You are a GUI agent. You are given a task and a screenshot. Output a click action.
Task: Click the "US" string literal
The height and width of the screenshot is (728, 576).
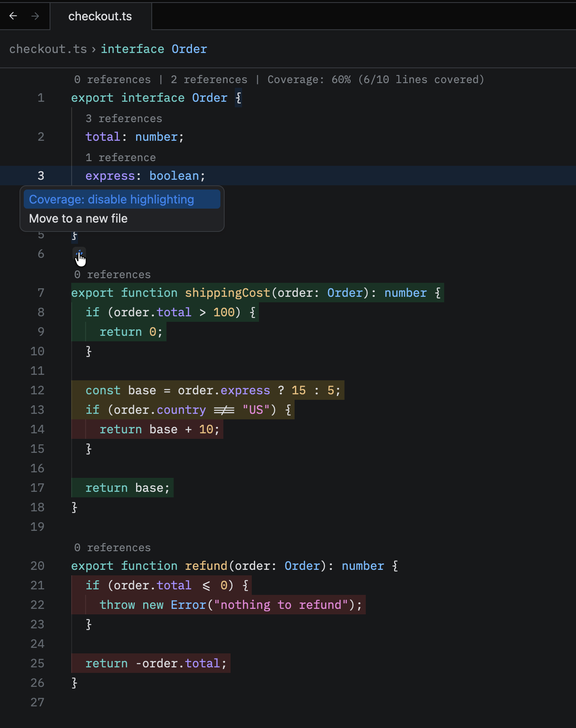point(256,410)
